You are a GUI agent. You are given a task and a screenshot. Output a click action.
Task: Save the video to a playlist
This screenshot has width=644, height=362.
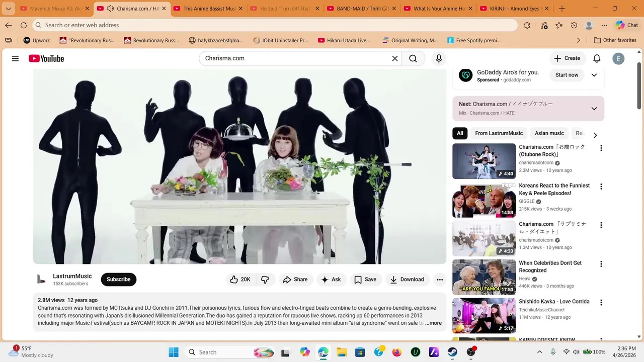[x=365, y=280]
